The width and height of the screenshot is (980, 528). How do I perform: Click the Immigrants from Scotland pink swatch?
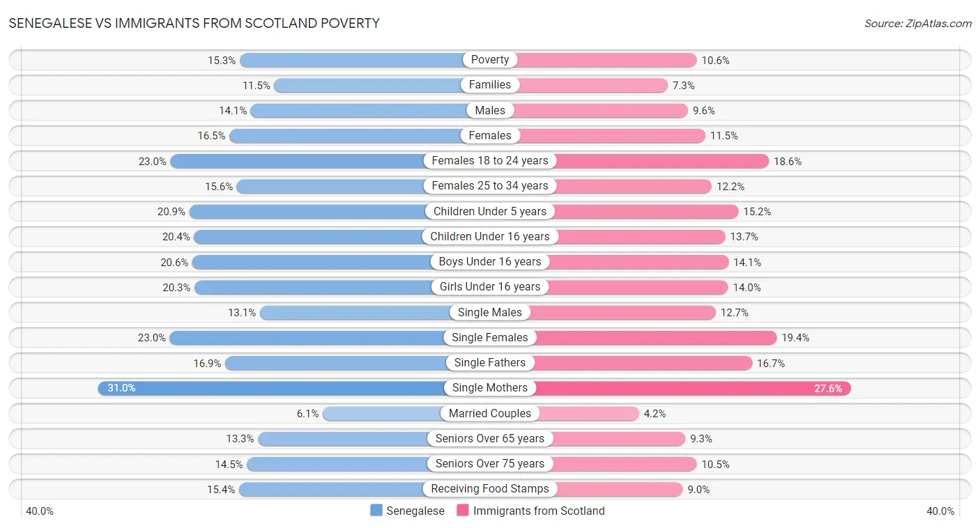click(x=463, y=511)
